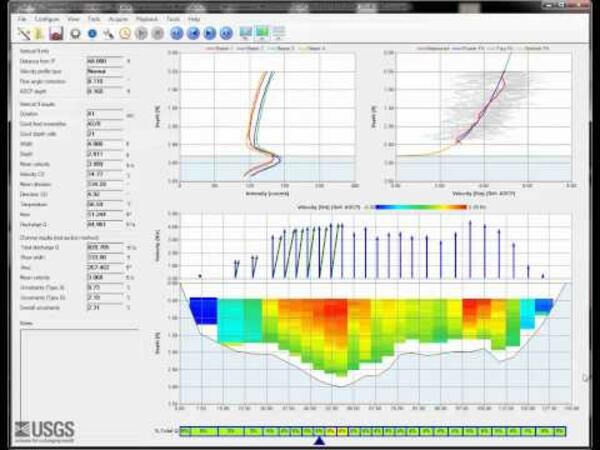Click the blue triangle station marker below chart
Image resolution: width=600 pixels, height=450 pixels.
[319, 441]
